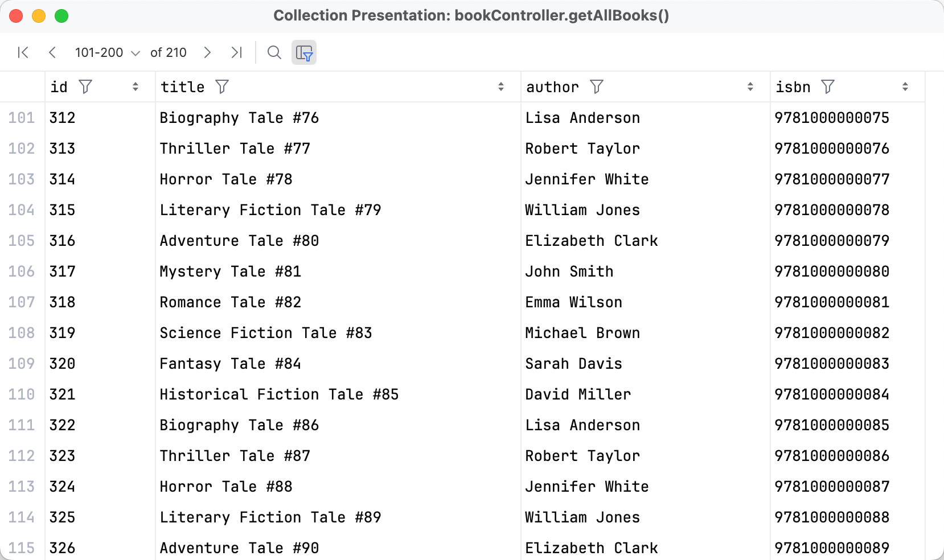Open search within the results grid
The height and width of the screenshot is (560, 944).
pos(274,52)
